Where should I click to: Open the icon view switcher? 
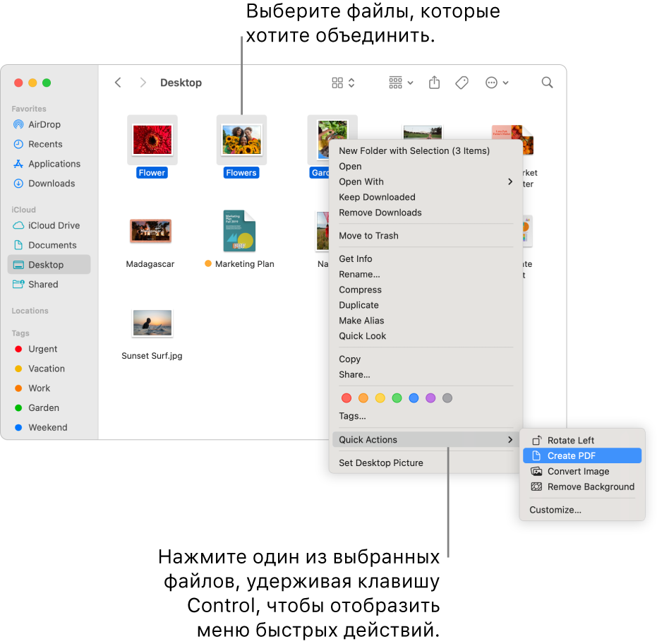343,83
